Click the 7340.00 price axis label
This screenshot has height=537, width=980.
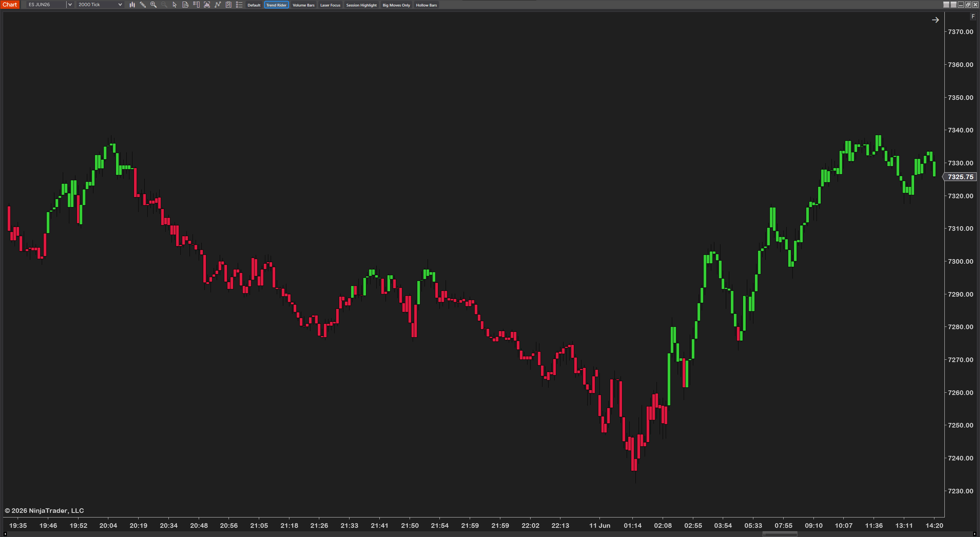tap(960, 130)
